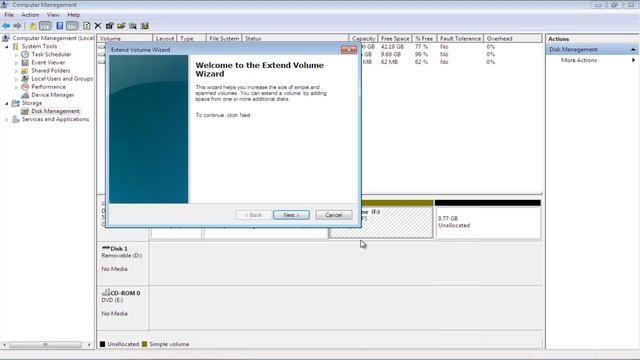640x360 pixels.
Task: Click the Delete X toolbar icon
Action: tap(98, 26)
